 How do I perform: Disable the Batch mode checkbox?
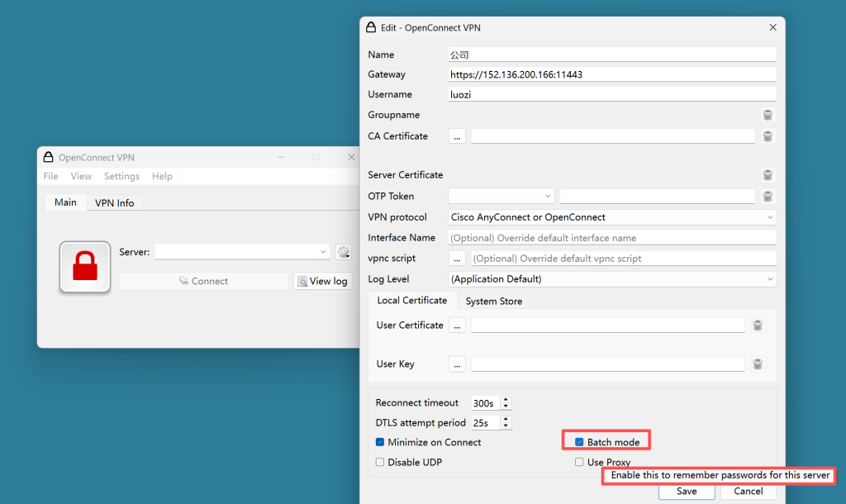tap(580, 443)
